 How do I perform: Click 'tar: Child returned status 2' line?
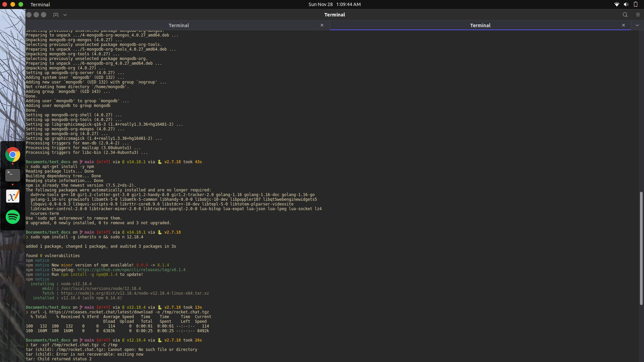tap(58, 359)
